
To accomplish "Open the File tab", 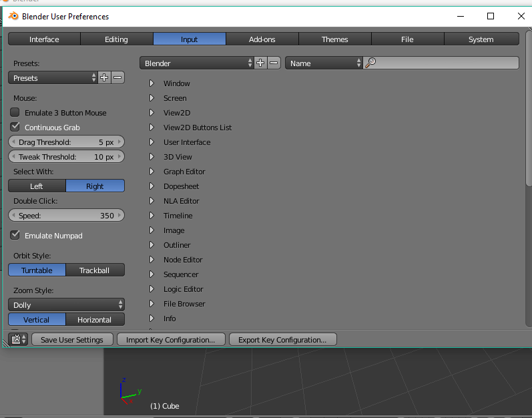I will click(x=407, y=39).
